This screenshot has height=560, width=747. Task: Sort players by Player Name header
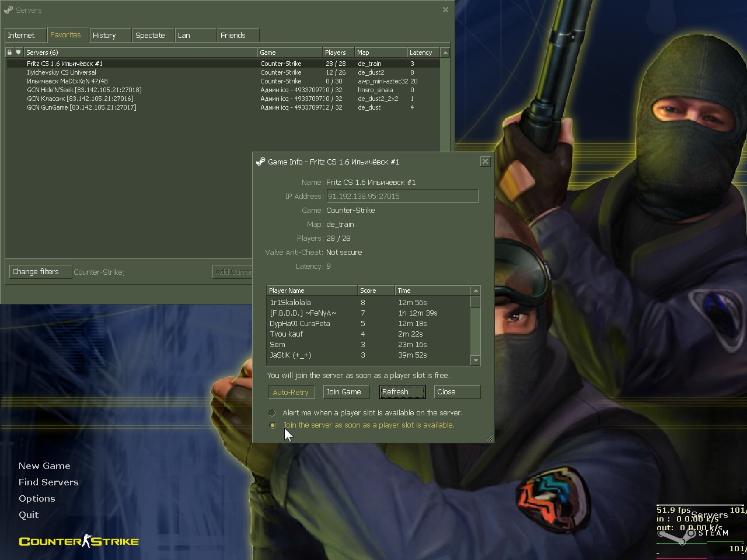[312, 290]
